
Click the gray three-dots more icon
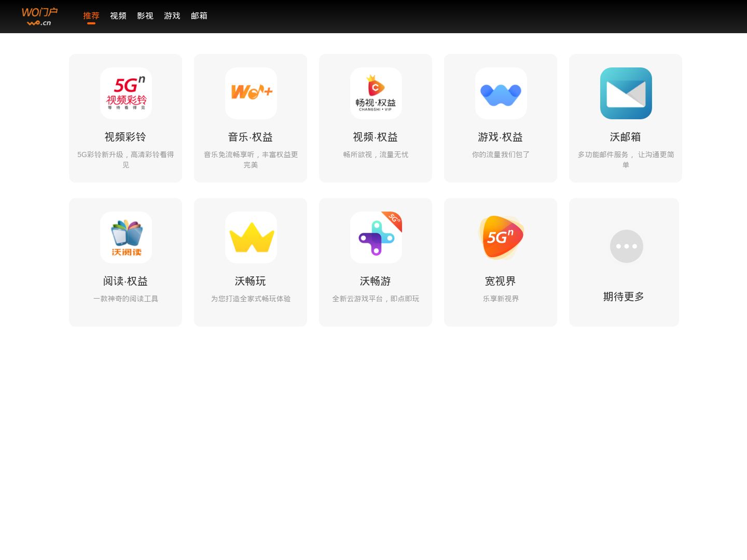(627, 246)
